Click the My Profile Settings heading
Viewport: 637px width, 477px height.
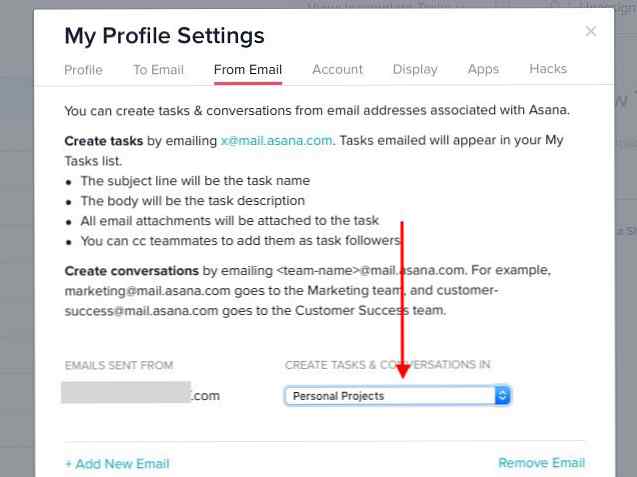165,36
